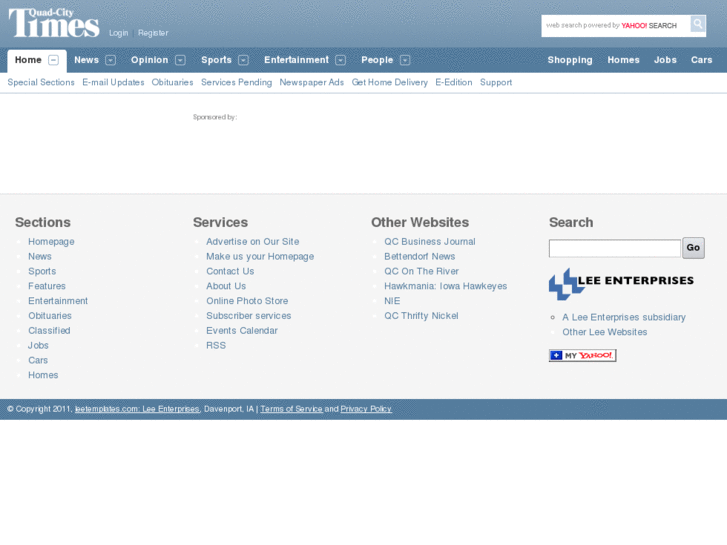Click the Quad-City Times logo
727x545 pixels.
pos(54,23)
